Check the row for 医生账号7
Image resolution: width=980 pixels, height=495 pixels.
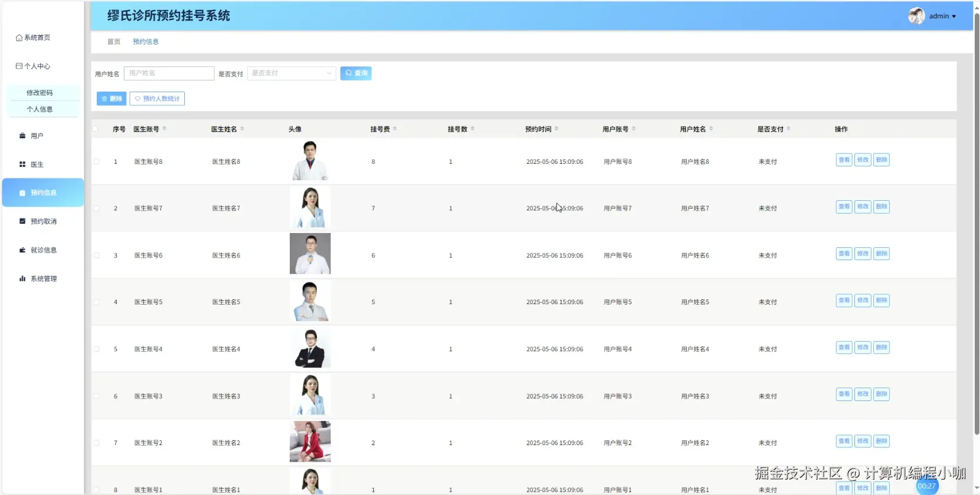coord(96,208)
